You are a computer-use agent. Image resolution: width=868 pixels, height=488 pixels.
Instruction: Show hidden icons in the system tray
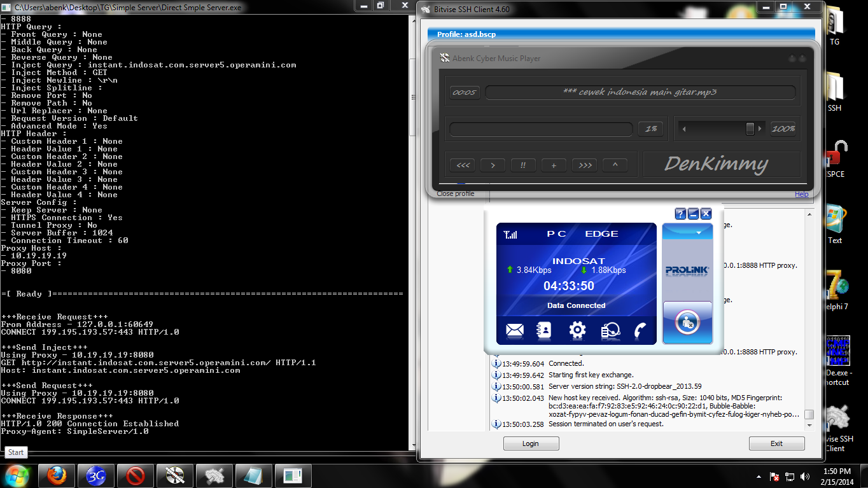[759, 476]
